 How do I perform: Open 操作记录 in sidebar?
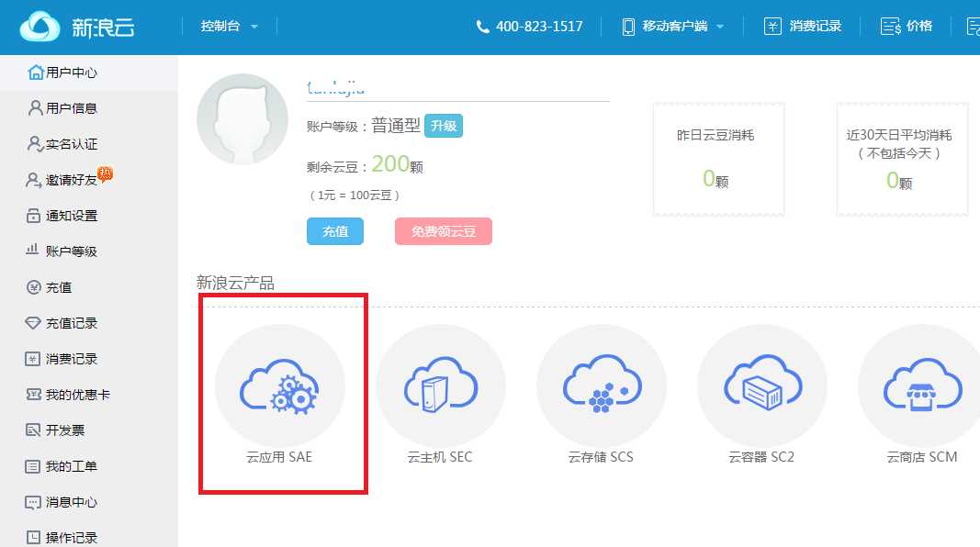[72, 538]
